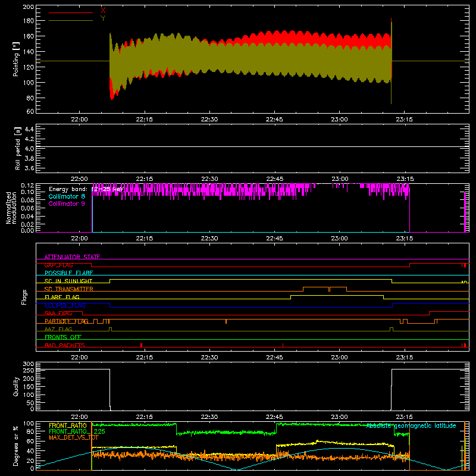
Task: Click the ATTENUATOR_STATE flag label
Action: click(72, 257)
